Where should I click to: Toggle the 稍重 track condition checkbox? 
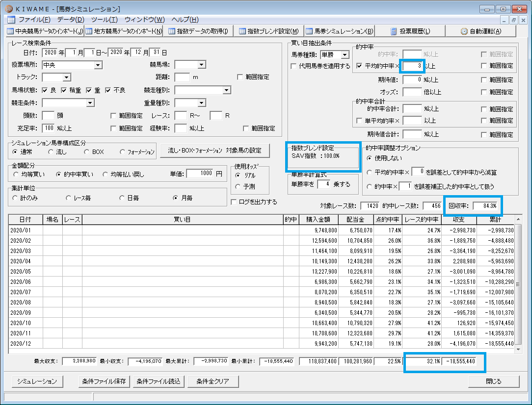coord(64,90)
